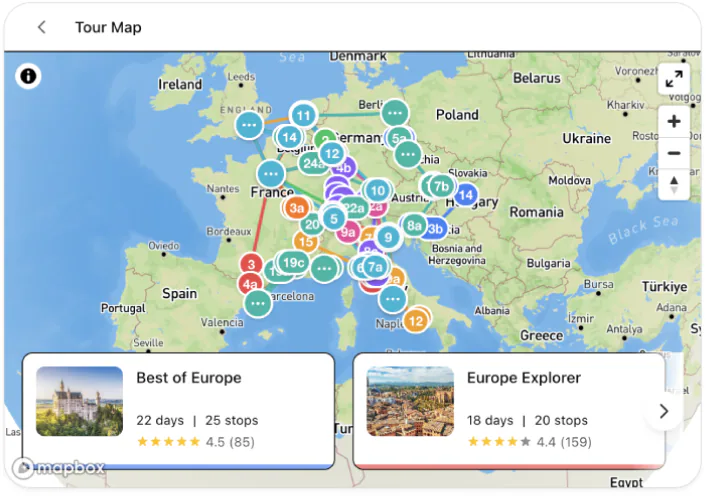Select stop marker 22a
The width and height of the screenshot is (706, 496).
pos(355,208)
